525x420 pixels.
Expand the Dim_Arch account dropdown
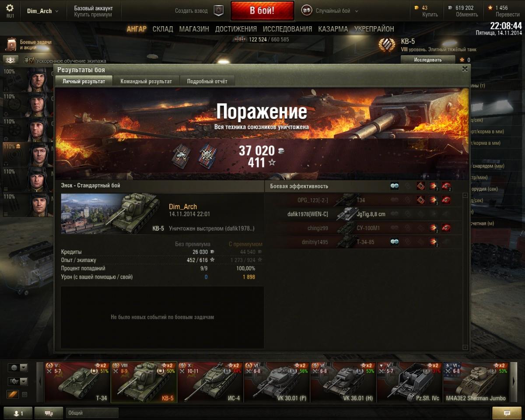click(x=43, y=11)
